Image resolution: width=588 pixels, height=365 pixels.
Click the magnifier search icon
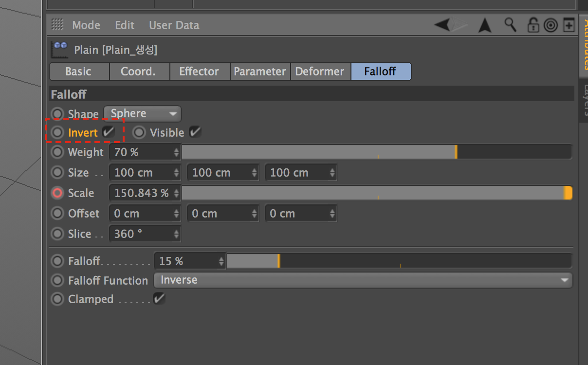[x=510, y=25]
